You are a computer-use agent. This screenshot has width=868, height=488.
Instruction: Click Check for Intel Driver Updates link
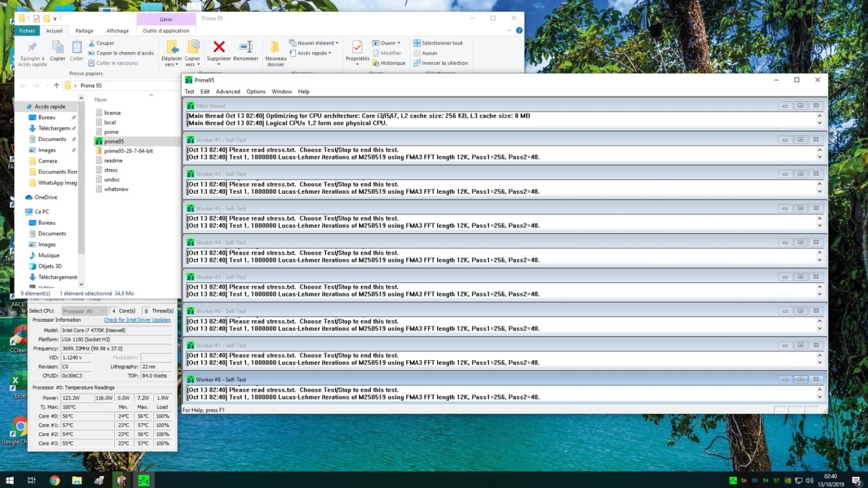137,320
